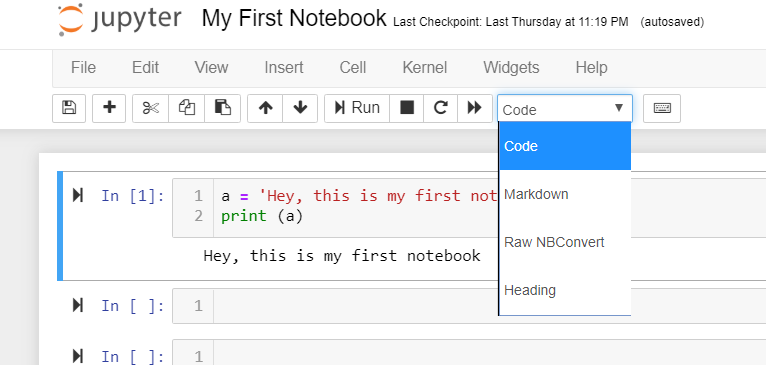Interrupt the kernel with the stop square
The image size is (766, 365).
click(x=406, y=108)
